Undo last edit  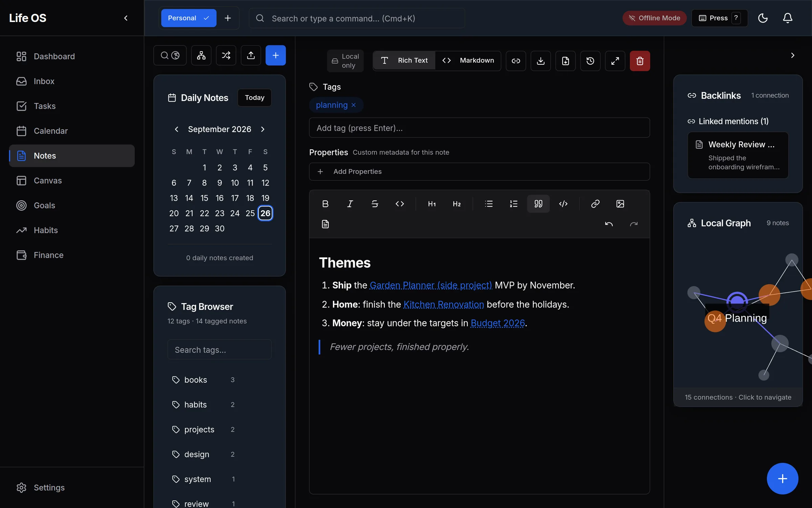click(x=609, y=224)
